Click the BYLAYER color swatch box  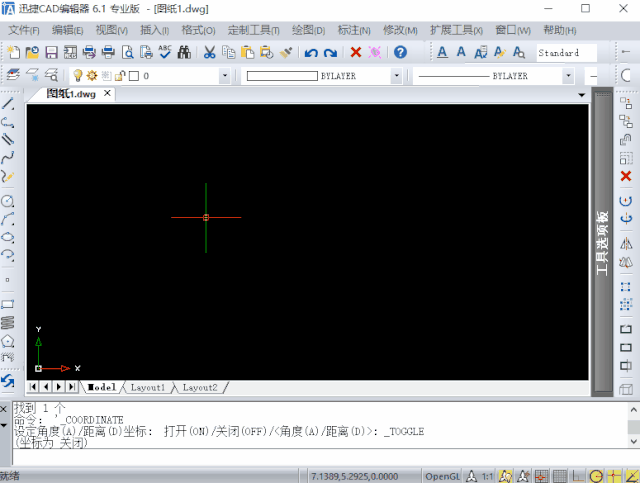point(282,76)
